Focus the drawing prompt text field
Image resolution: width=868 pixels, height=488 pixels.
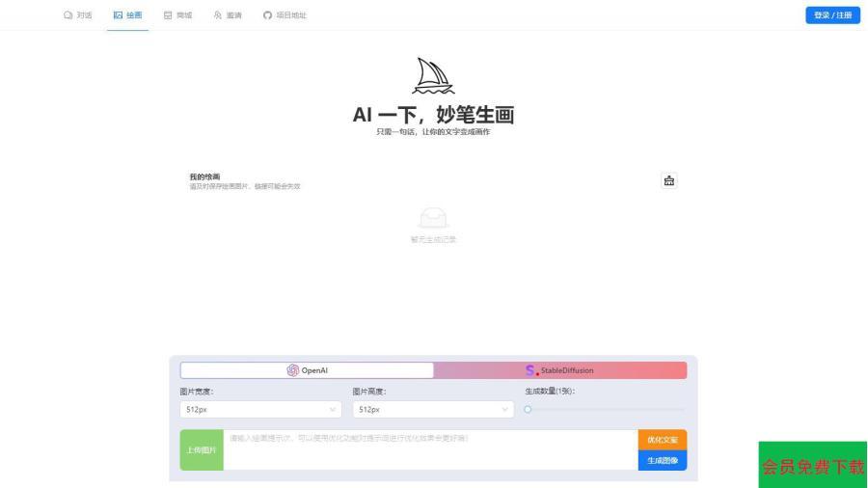[431, 449]
